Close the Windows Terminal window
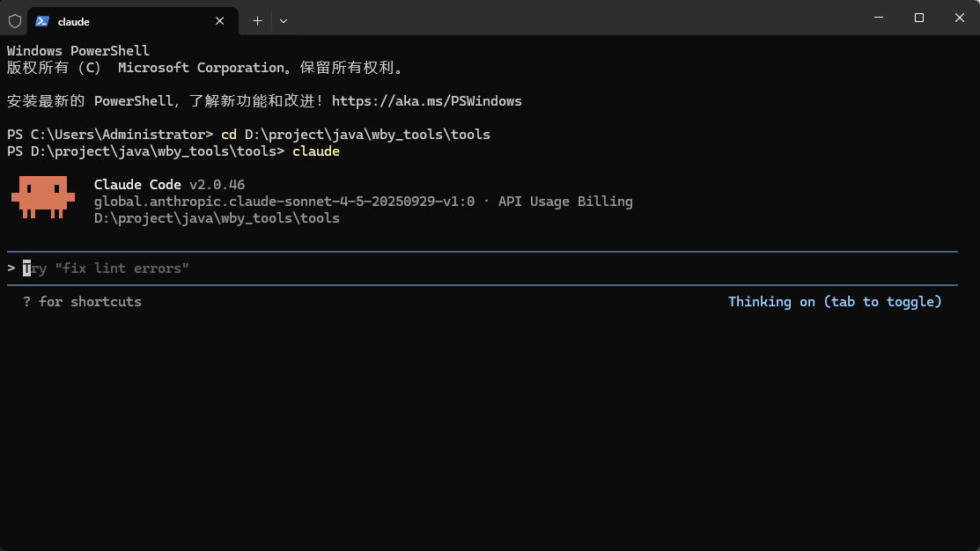The image size is (980, 551). [x=959, y=18]
